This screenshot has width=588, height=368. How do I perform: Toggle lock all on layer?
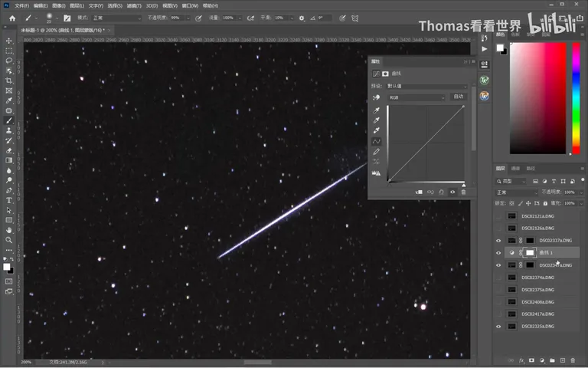545,203
